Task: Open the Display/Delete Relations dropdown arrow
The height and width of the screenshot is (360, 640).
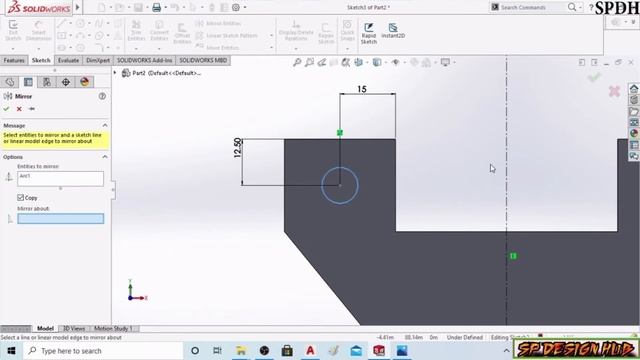Action: (296, 49)
